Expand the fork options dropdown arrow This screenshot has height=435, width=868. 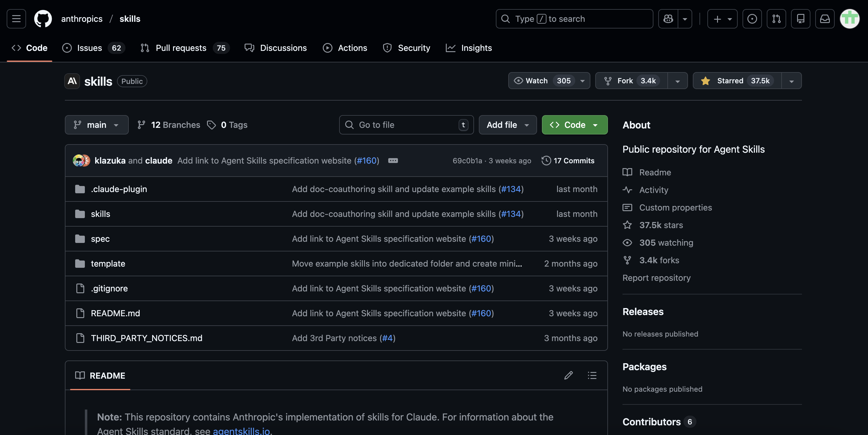coord(678,81)
